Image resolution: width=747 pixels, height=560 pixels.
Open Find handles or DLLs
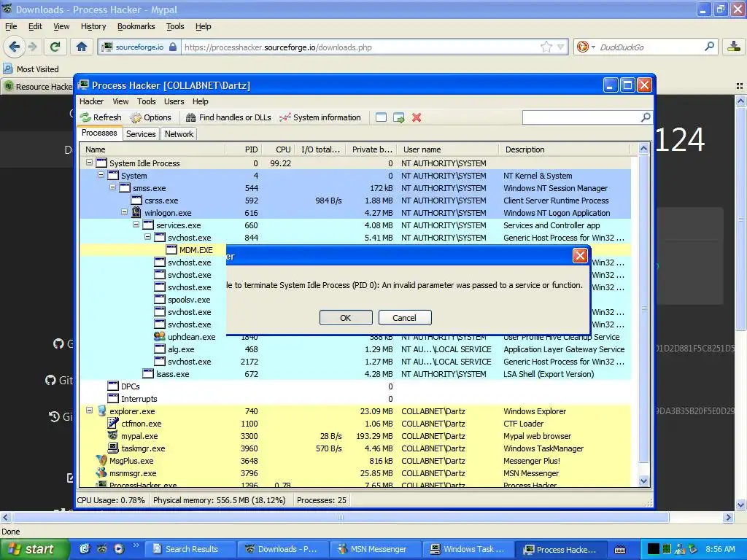[228, 117]
